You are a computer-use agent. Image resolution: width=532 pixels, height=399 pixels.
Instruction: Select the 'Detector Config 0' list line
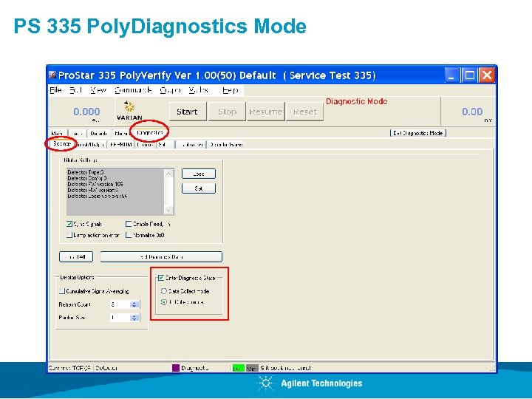[87, 178]
